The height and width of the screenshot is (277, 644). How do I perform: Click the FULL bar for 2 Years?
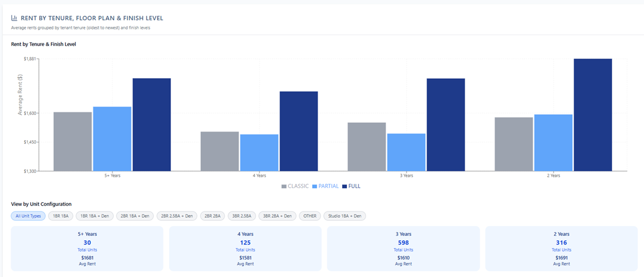click(592, 115)
